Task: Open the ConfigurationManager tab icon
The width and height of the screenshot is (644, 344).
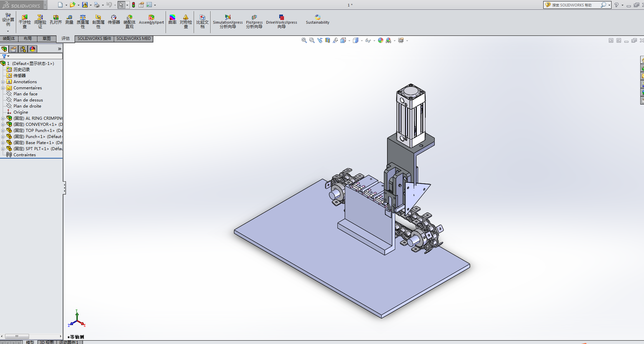Action: (x=23, y=49)
